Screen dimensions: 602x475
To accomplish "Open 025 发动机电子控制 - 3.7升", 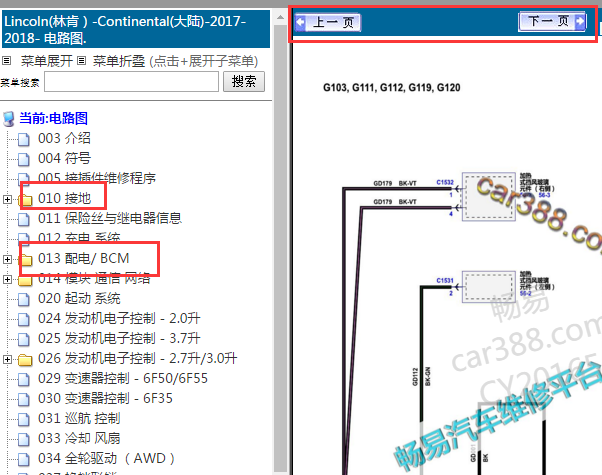I will tap(119, 338).
